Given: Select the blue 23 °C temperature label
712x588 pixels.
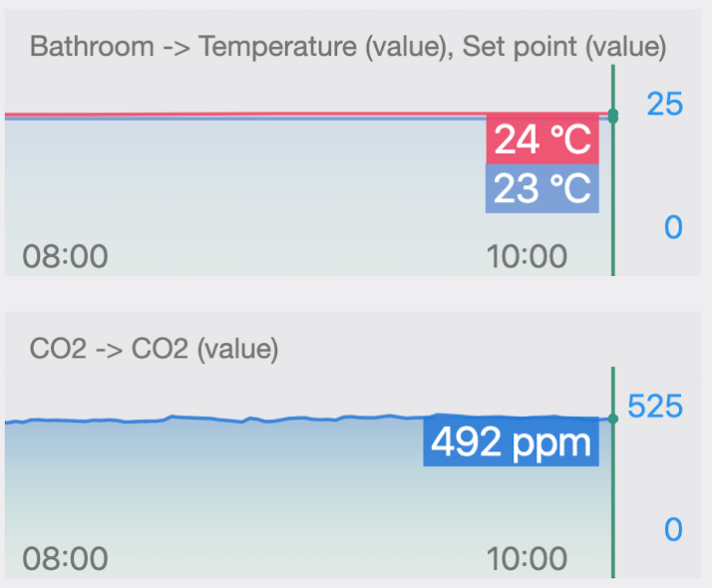Looking at the screenshot, I should pyautogui.click(x=541, y=188).
